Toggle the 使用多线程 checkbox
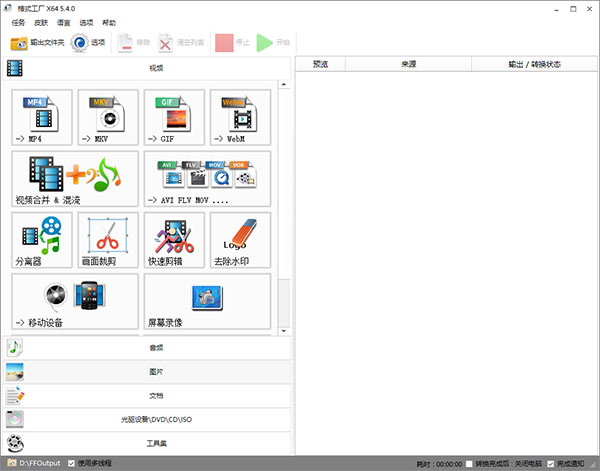This screenshot has width=600, height=471. pos(71,463)
